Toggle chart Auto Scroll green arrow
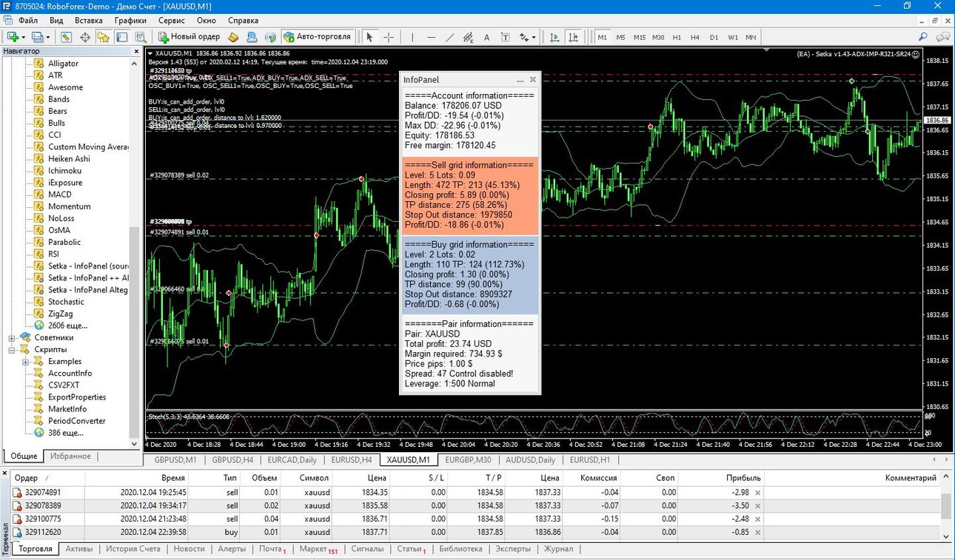 [x=554, y=36]
